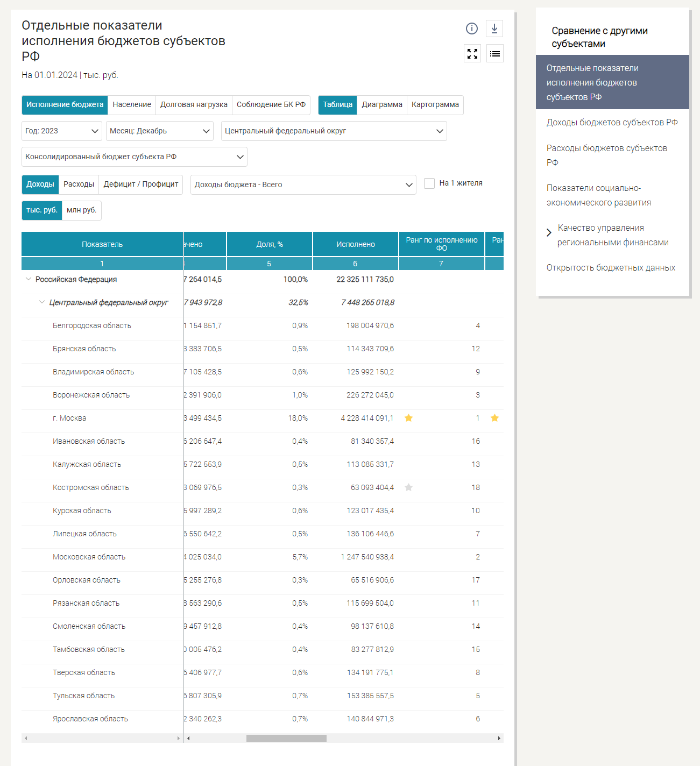
Task: Open the Год: 2023 dropdown
Action: [x=62, y=131]
